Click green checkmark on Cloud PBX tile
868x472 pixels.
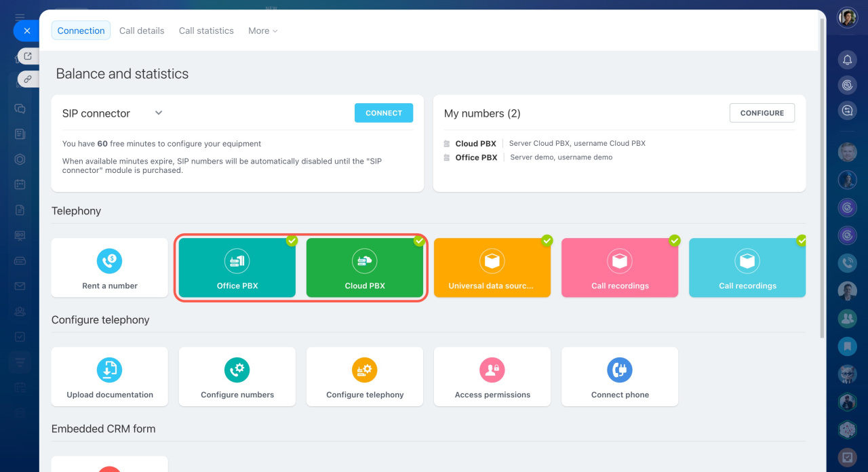[x=419, y=241]
